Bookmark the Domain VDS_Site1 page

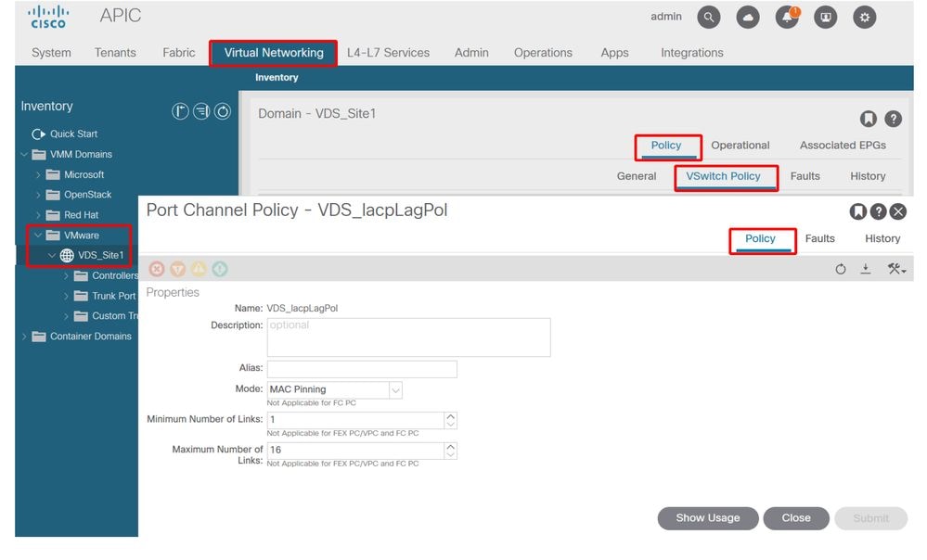(868, 119)
